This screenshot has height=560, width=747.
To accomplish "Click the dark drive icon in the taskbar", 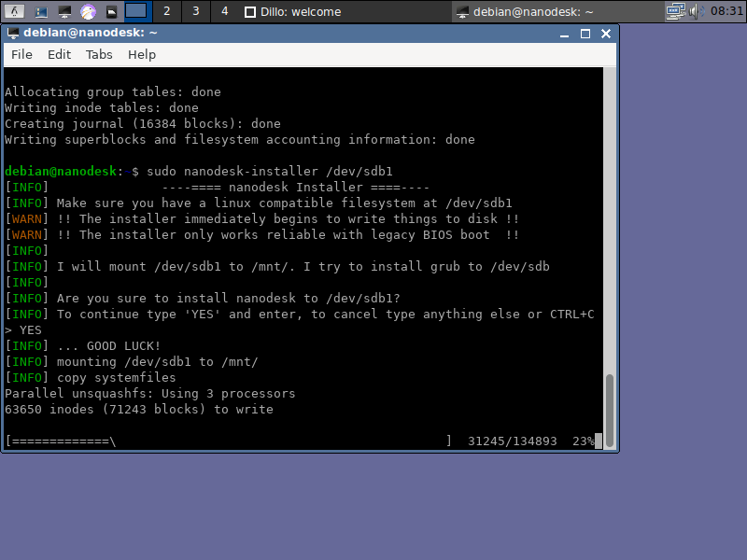I will [111, 11].
